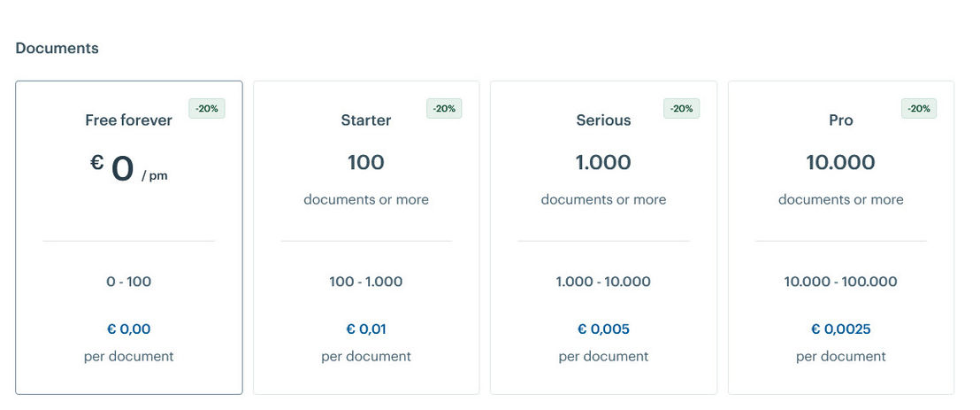Click the -20% badge on Pro
980x410 pixels.
919,108
